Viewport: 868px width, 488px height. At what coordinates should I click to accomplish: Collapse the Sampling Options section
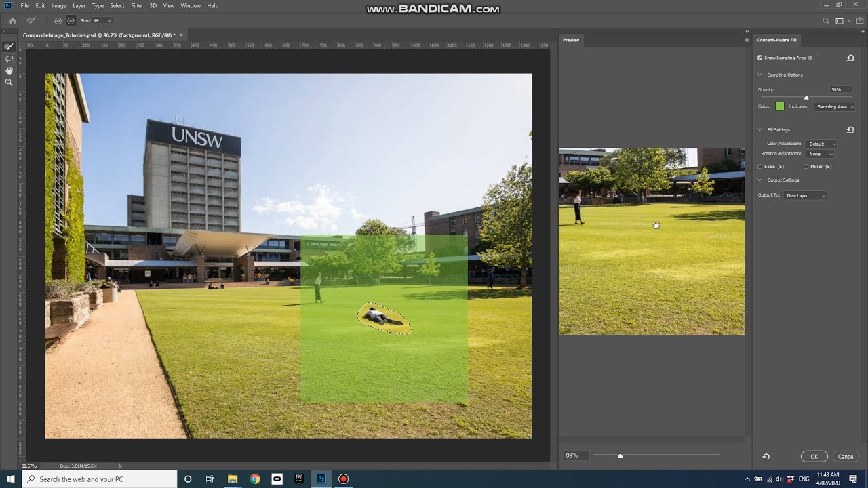(760, 75)
